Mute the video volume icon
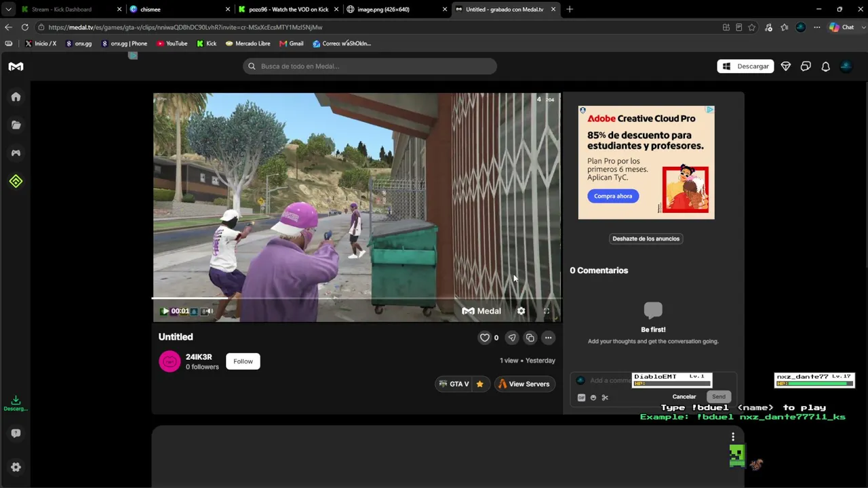The width and height of the screenshot is (868, 488). 208,311
